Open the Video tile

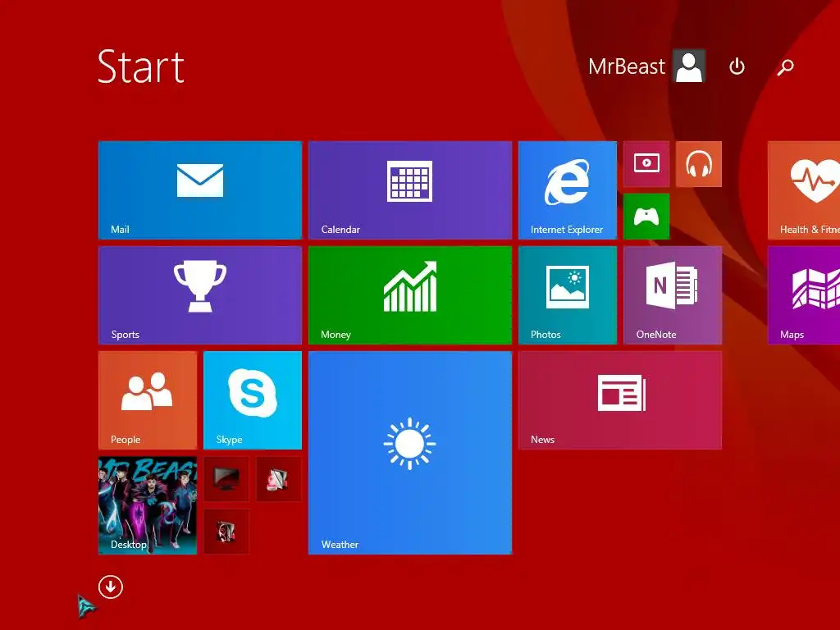click(646, 164)
